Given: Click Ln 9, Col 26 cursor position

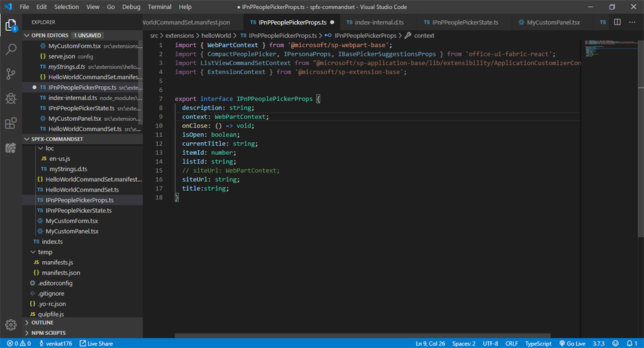Looking at the screenshot, I should tap(430, 344).
